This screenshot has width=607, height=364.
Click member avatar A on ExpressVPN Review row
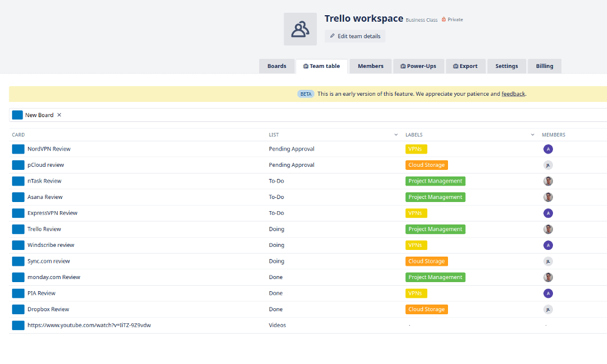tap(548, 213)
